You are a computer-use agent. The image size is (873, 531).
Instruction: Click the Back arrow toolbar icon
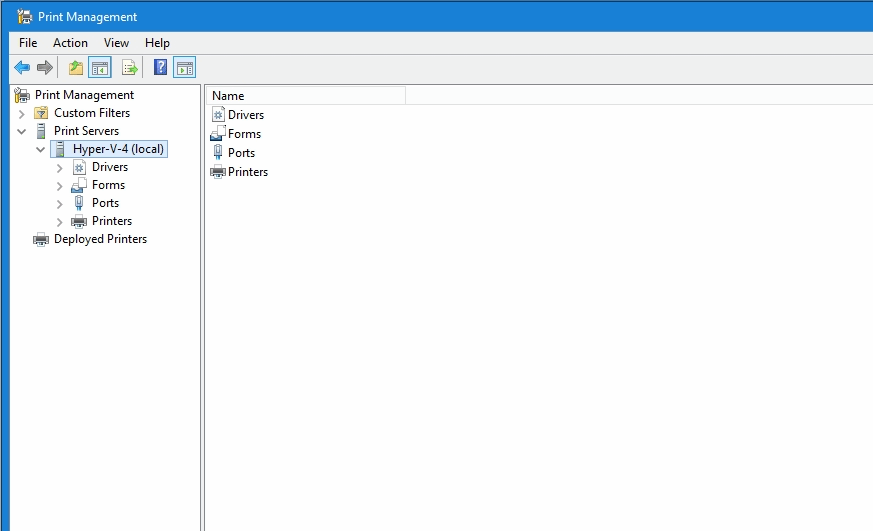(22, 68)
